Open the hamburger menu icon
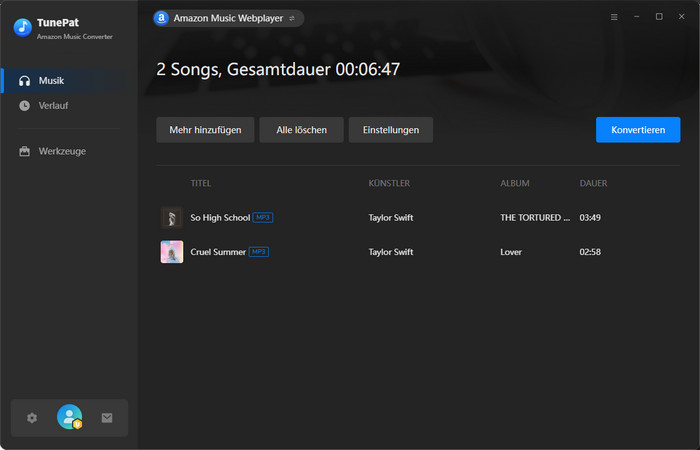This screenshot has width=700, height=450. [614, 17]
